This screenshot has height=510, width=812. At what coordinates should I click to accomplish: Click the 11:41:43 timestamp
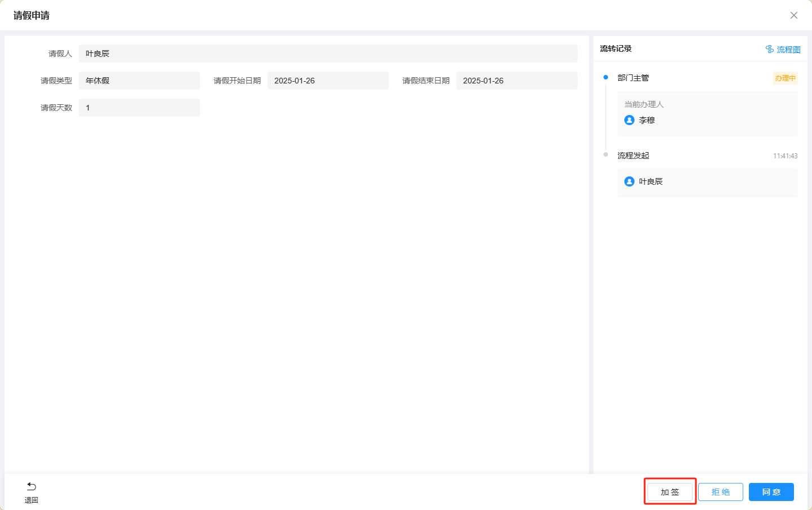[785, 156]
